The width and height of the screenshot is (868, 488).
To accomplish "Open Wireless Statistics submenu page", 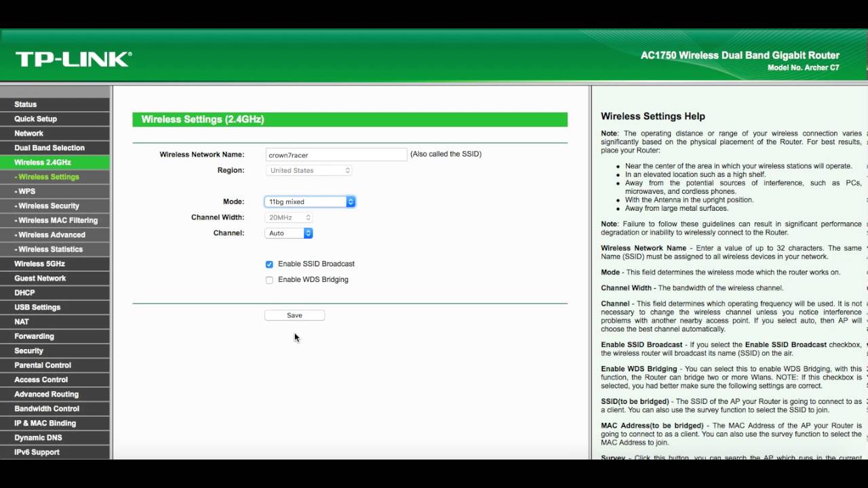I will (54, 249).
